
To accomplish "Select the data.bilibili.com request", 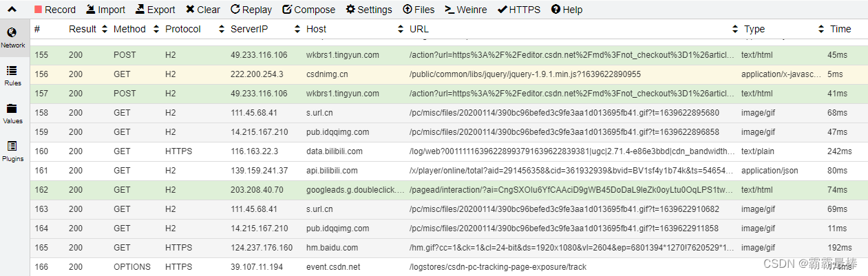I will [449, 151].
